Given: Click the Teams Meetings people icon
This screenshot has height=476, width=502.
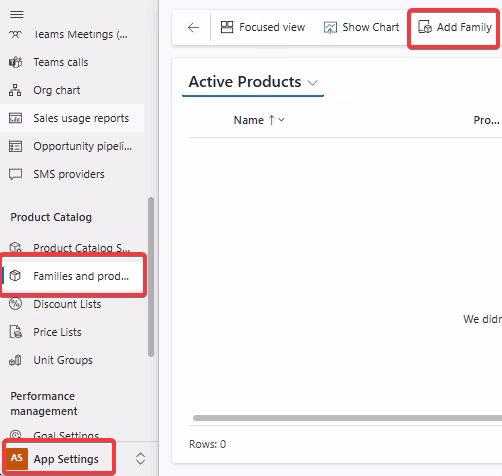Looking at the screenshot, I should pos(15,34).
